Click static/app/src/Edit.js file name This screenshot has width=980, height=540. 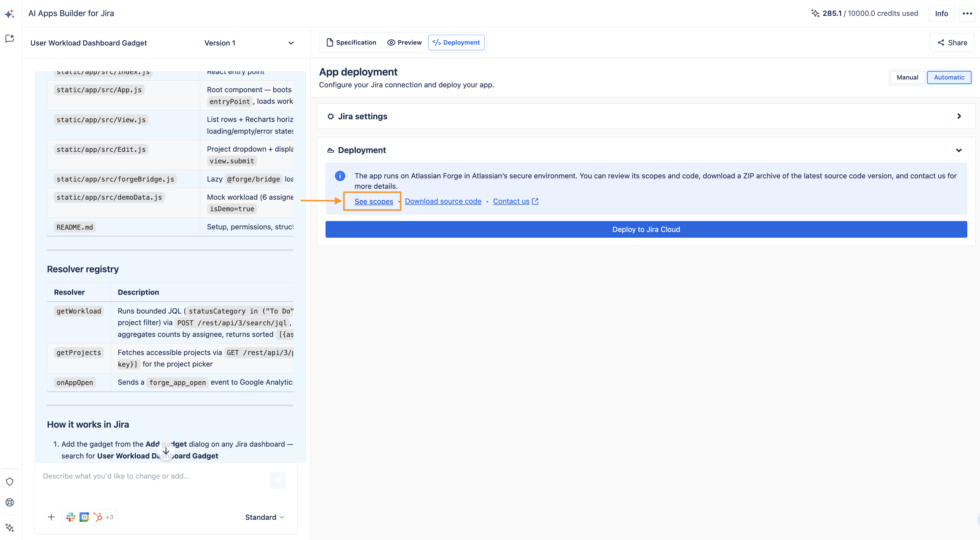(101, 150)
